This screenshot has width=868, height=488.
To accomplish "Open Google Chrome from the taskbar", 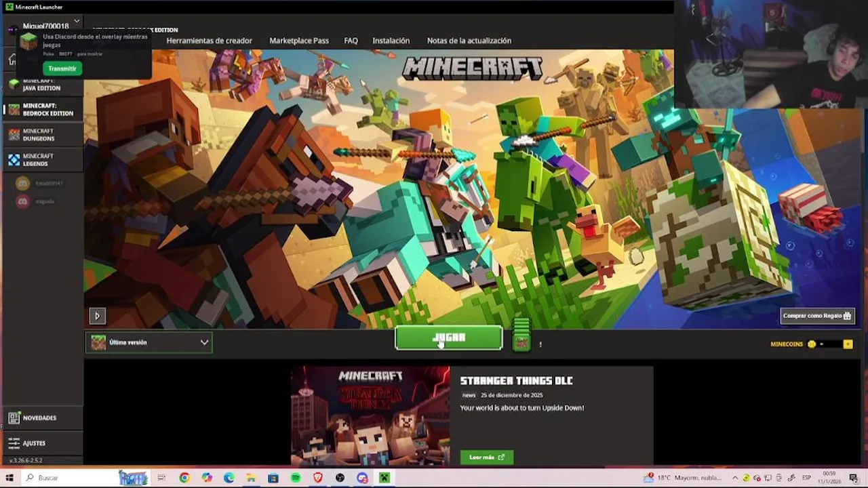I will tap(184, 478).
